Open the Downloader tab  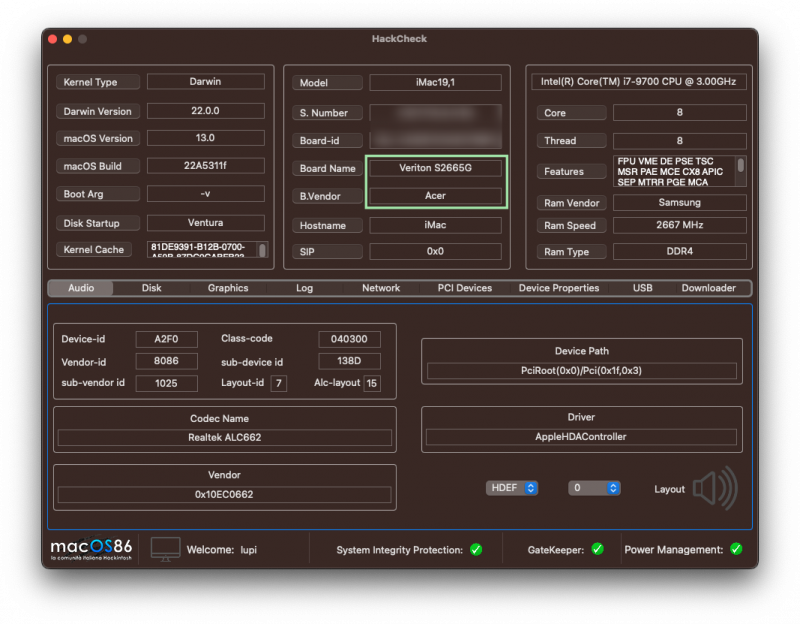pos(709,288)
